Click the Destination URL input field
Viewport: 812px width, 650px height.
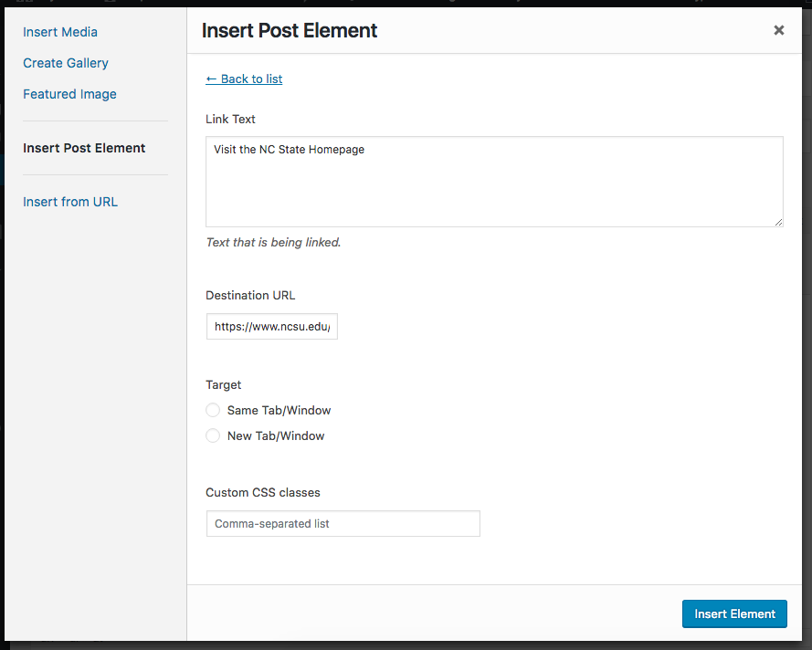pos(272,327)
